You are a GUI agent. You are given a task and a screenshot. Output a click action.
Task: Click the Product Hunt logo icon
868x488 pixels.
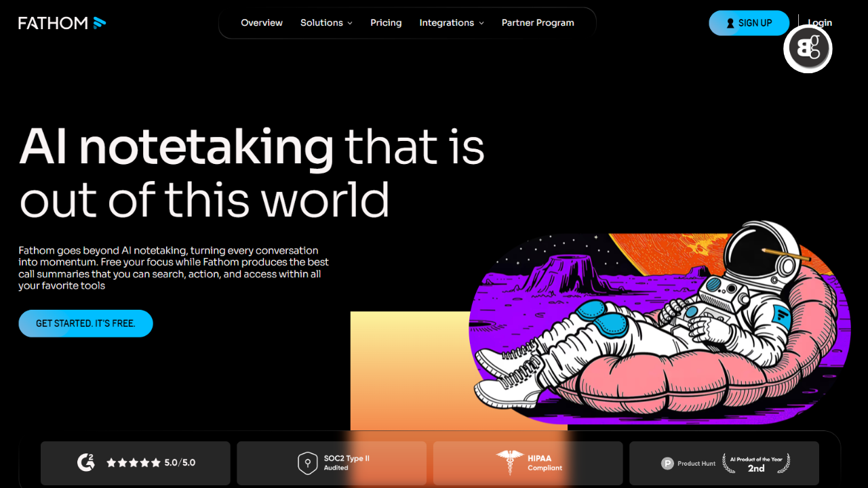[x=667, y=464]
